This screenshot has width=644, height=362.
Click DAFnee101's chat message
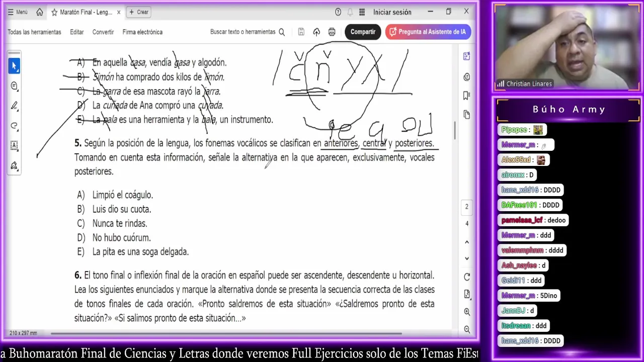coord(531,205)
